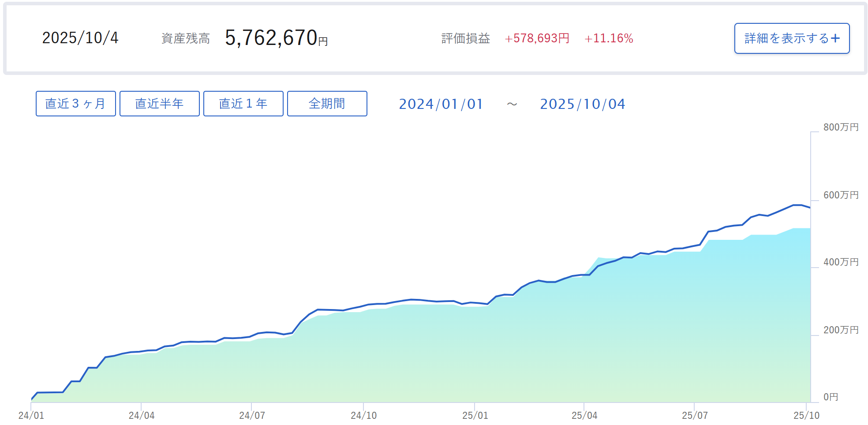Click the 資産残高 label
This screenshot has height=425, width=868.
(x=185, y=39)
